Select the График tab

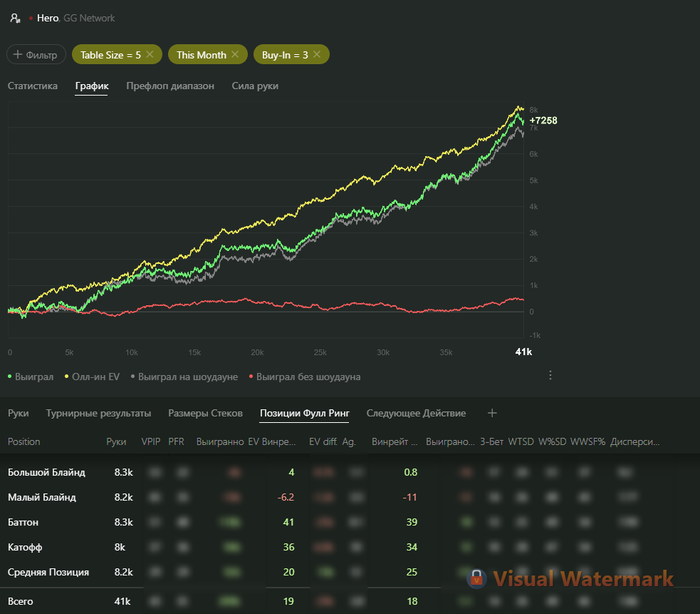[x=92, y=86]
